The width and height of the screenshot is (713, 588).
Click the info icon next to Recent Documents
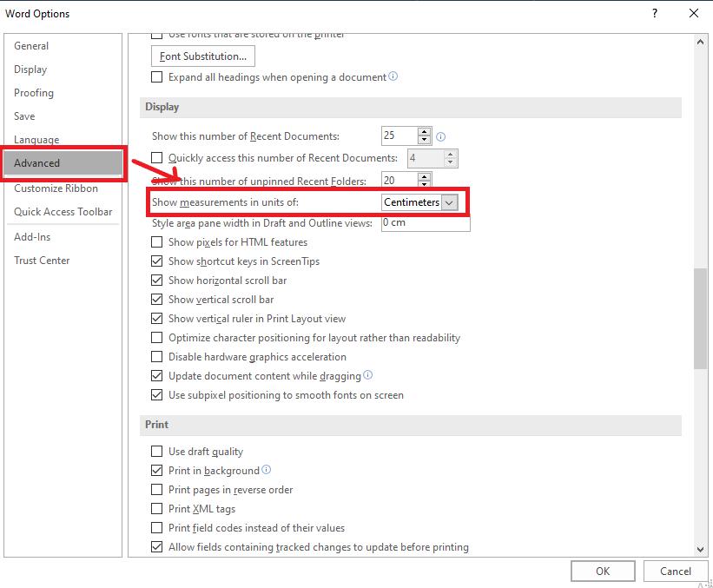pyautogui.click(x=440, y=135)
